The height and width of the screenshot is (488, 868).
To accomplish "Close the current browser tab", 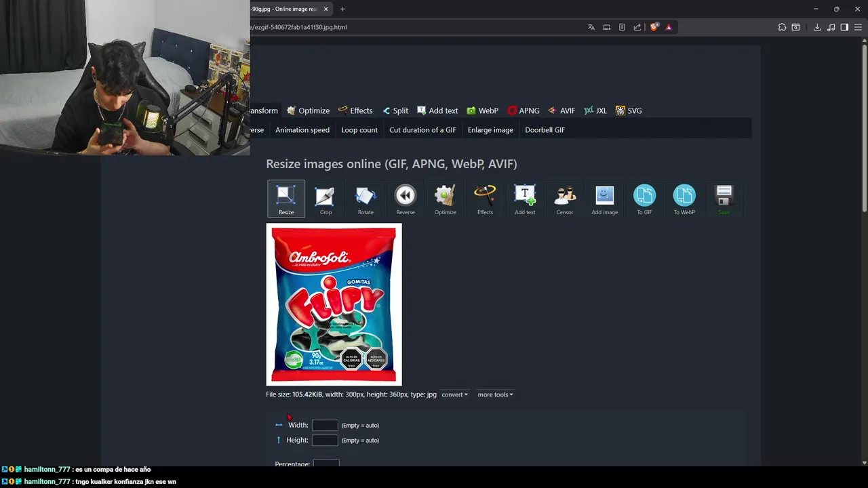I will click(326, 9).
